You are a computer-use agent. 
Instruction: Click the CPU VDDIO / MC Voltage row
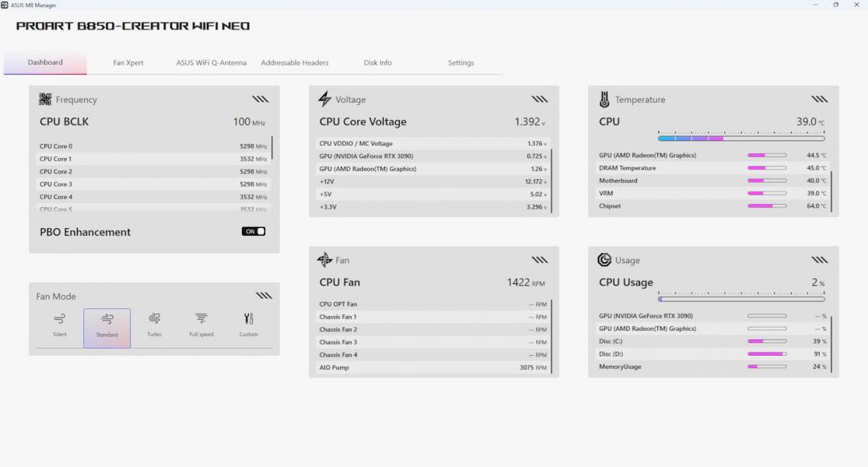click(433, 143)
